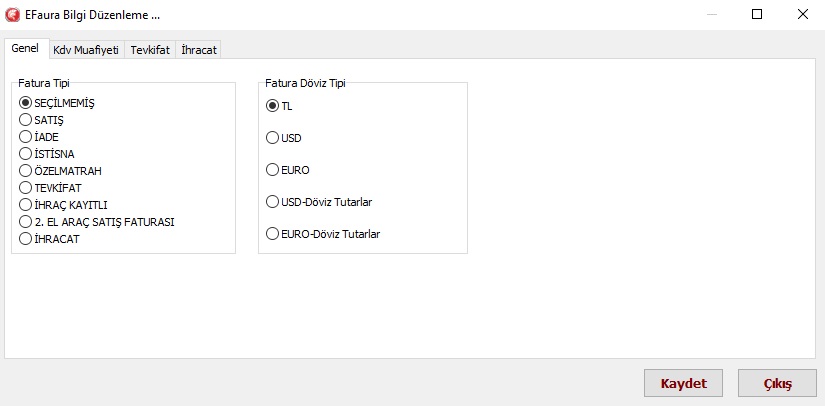Switch to the Kdv Muafiyeti tab

(x=85, y=49)
